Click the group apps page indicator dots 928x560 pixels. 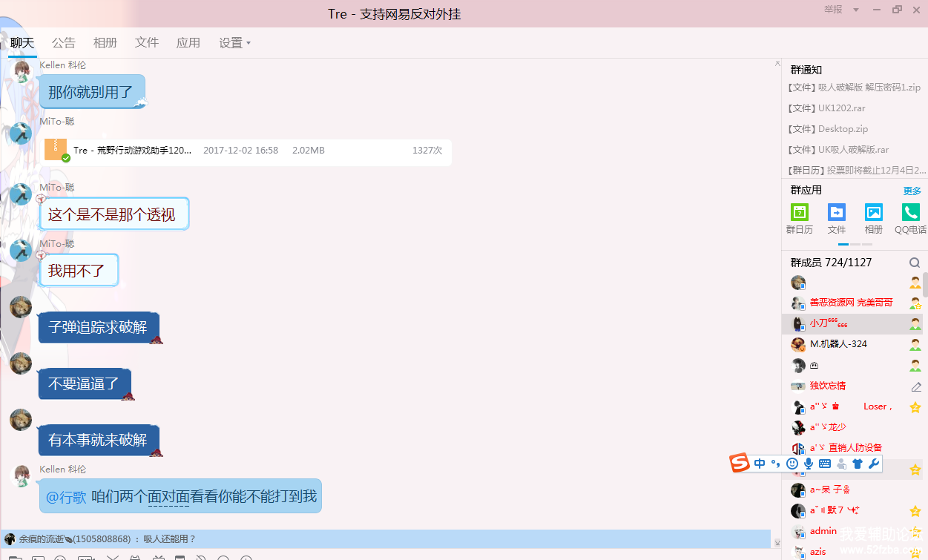point(855,244)
